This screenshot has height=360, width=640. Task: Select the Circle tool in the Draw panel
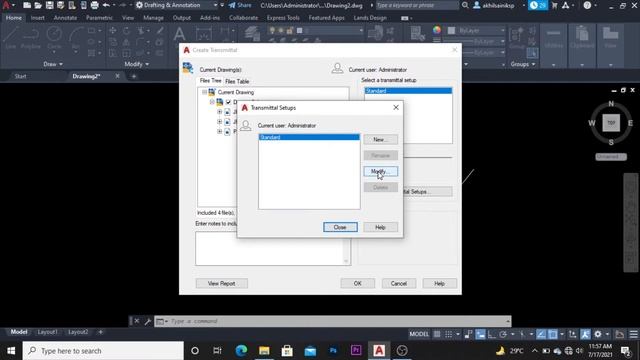(54, 39)
